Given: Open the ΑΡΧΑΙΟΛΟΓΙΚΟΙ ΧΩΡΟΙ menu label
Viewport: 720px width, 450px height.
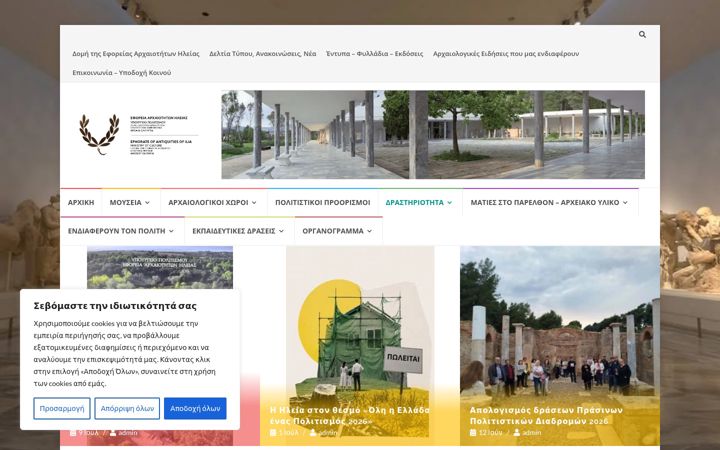Looking at the screenshot, I should [208, 202].
